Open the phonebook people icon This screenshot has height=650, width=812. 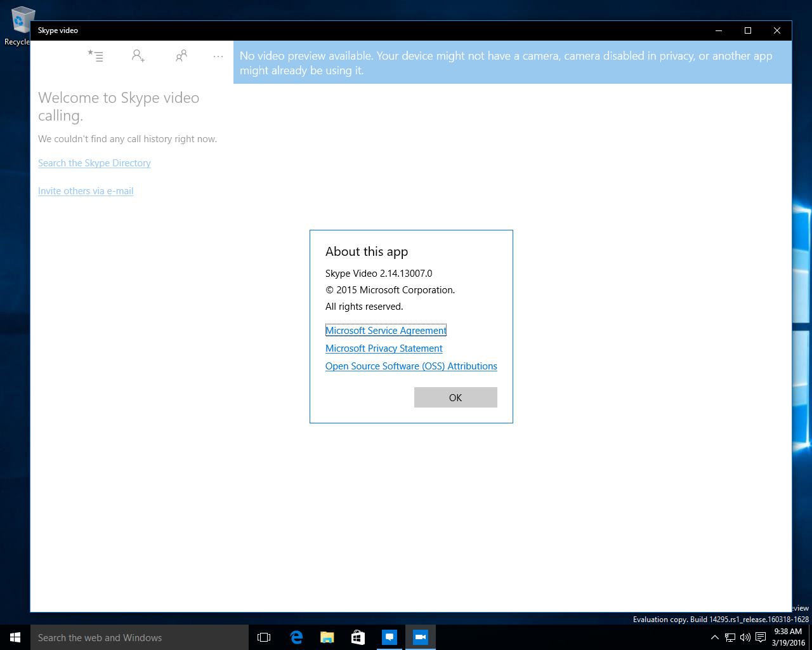(181, 56)
